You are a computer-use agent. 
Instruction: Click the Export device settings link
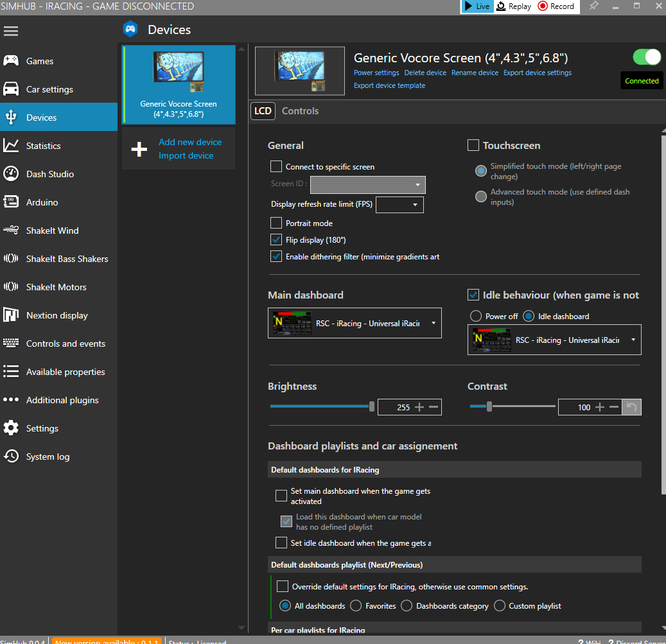click(x=538, y=73)
